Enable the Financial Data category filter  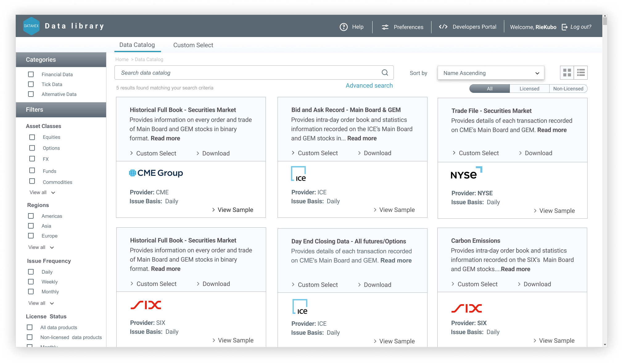31,74
